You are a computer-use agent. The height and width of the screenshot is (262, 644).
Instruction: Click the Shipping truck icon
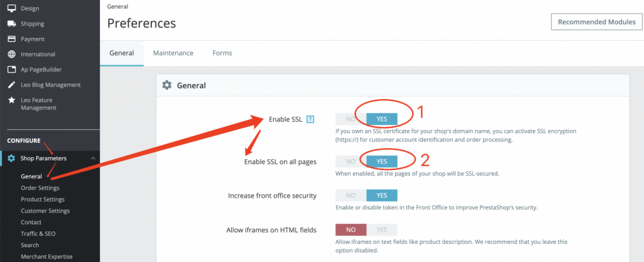[x=12, y=24]
